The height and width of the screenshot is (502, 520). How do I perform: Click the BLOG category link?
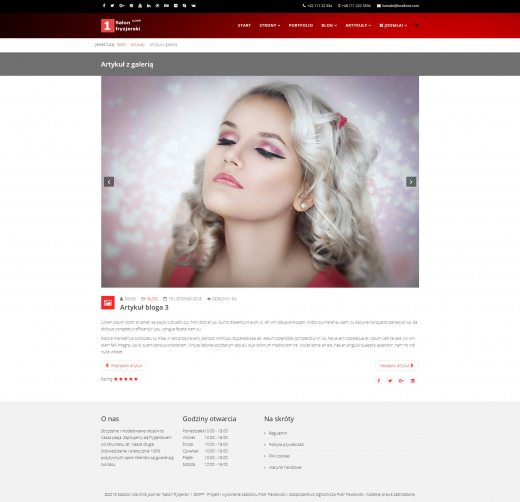pyautogui.click(x=152, y=299)
